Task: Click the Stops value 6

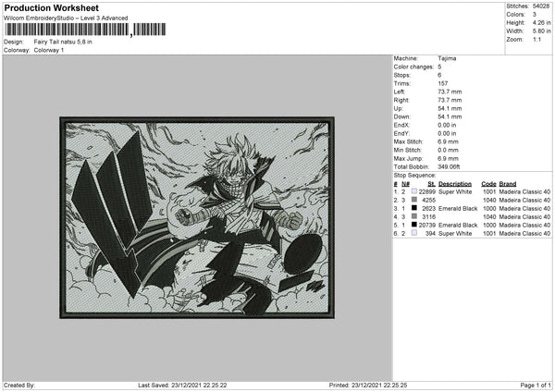Action: click(x=439, y=76)
